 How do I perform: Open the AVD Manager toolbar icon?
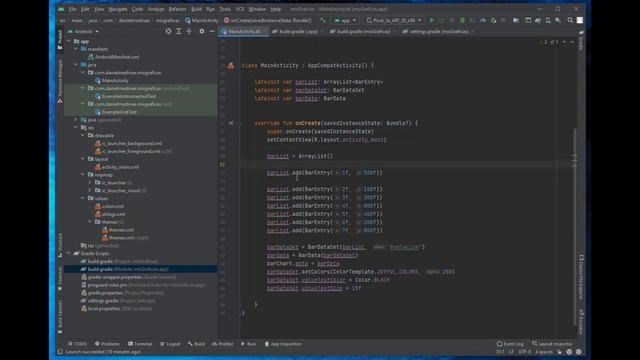548,20
